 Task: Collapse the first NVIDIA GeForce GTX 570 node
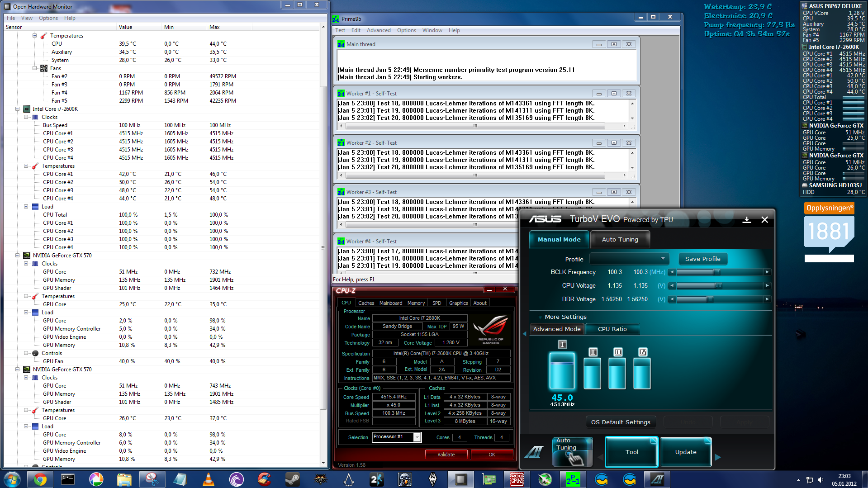18,255
